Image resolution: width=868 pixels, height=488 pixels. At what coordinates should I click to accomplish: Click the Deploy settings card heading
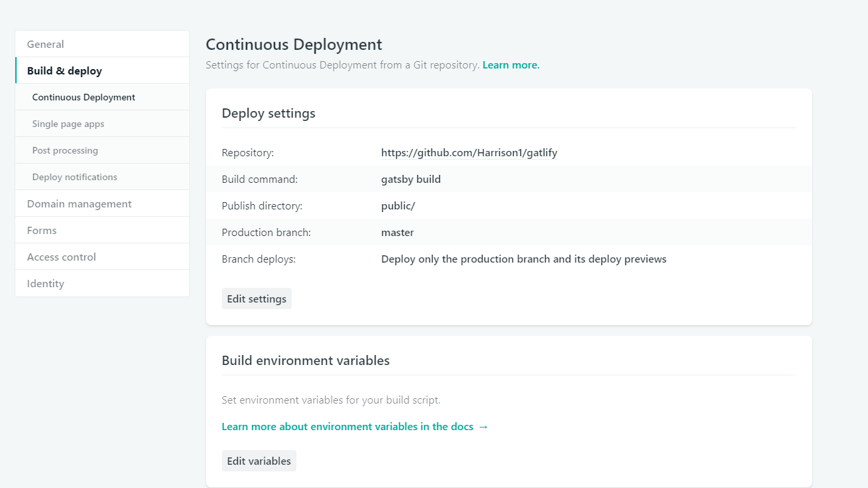point(269,114)
